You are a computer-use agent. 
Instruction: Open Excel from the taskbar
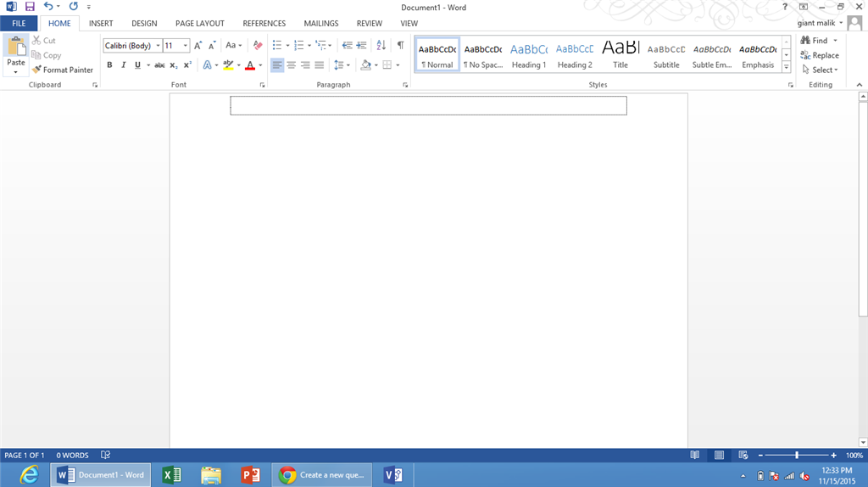click(172, 475)
